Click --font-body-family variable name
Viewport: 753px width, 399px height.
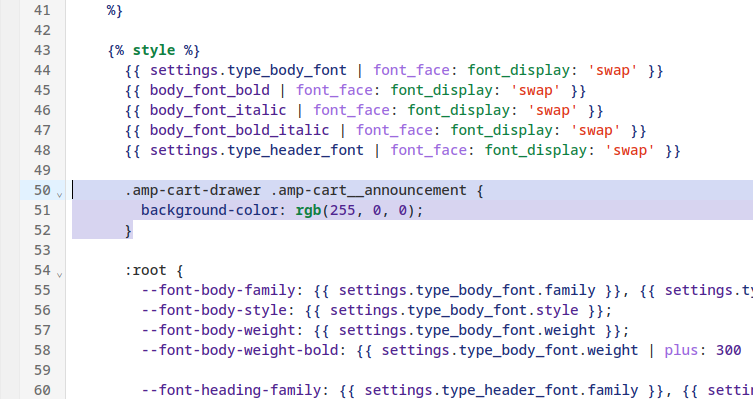coord(218,290)
